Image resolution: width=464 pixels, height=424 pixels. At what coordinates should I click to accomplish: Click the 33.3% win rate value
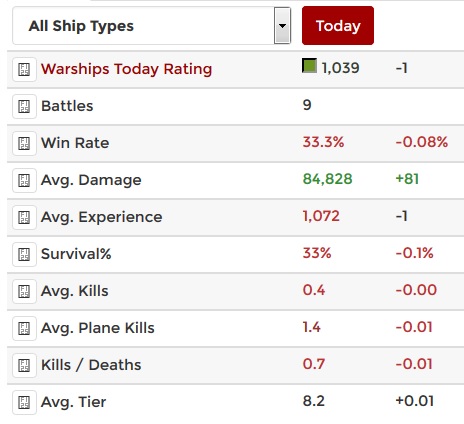click(323, 142)
